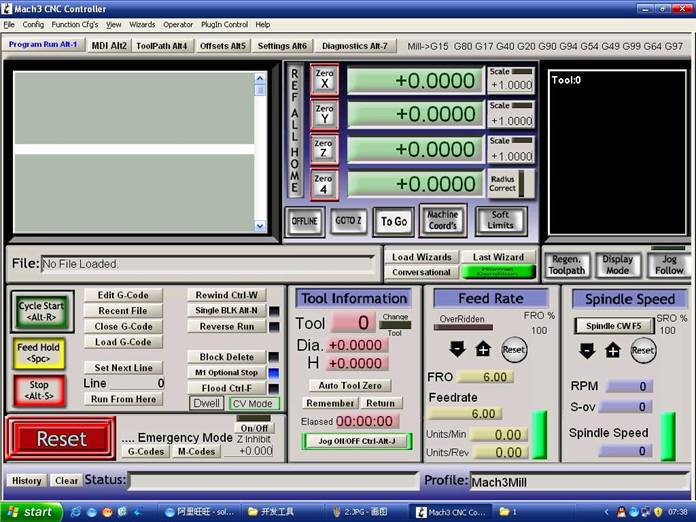
Task: Reset the spindle speed override
Action: tap(643, 350)
